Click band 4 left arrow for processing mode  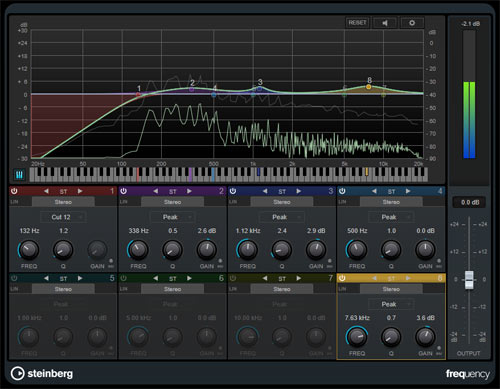point(374,191)
